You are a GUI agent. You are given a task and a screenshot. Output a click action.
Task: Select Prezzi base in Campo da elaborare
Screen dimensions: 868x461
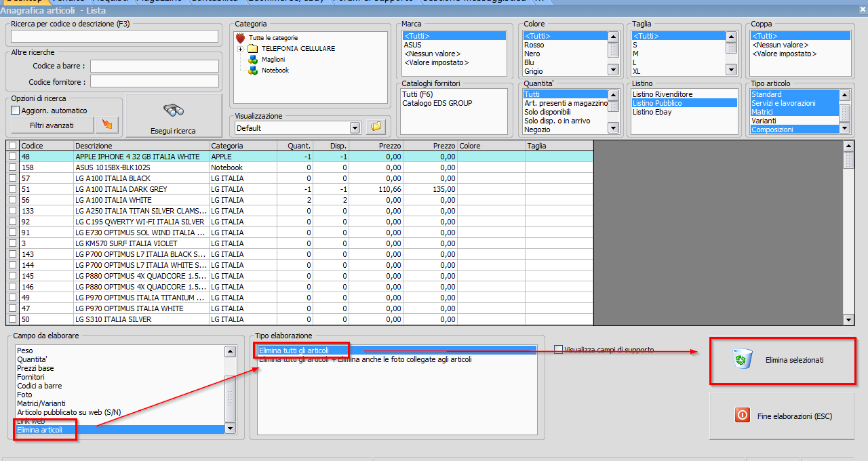click(120, 368)
